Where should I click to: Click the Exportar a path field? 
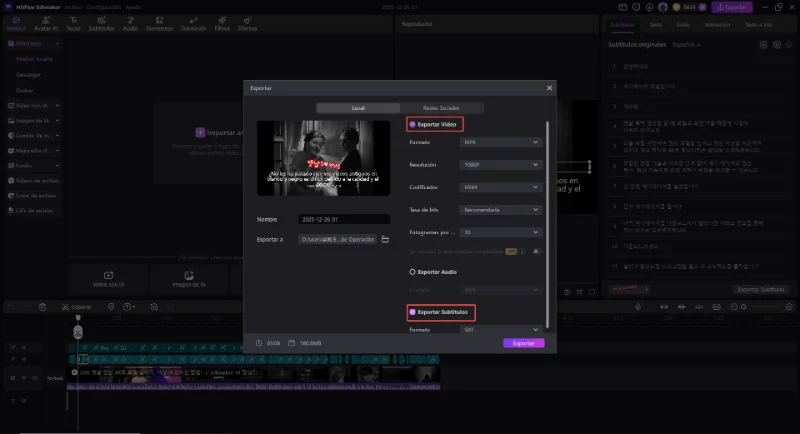tap(338, 239)
